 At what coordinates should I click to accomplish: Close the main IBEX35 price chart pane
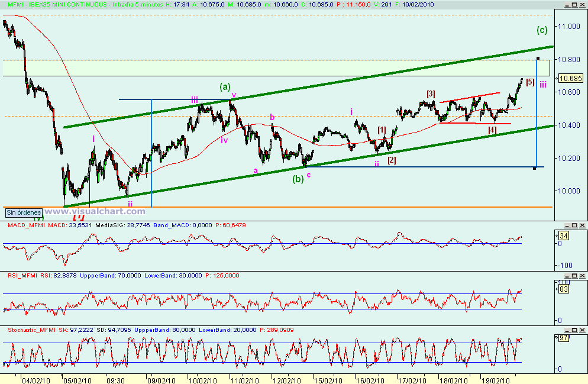(x=582, y=5)
